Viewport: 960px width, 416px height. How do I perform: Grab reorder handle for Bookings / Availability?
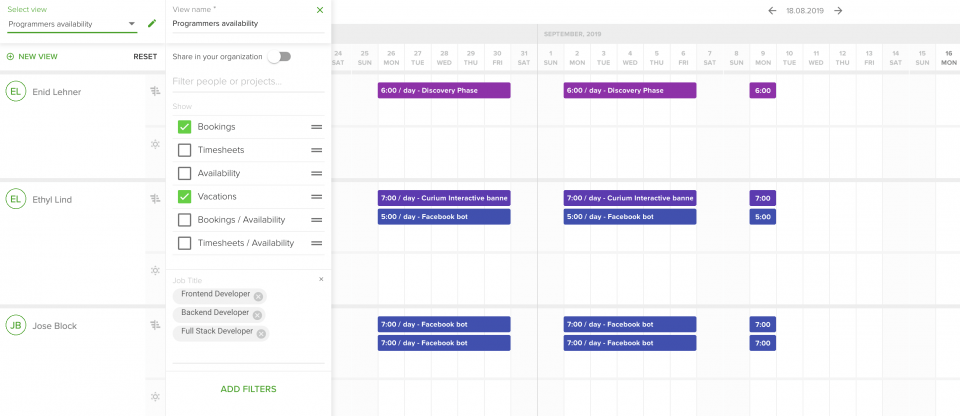[317, 220]
